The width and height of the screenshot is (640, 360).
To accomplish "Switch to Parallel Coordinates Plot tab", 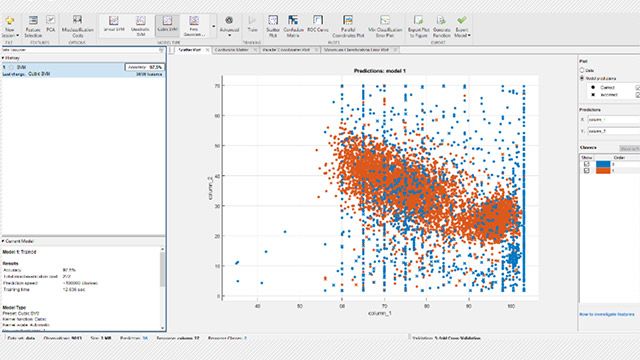I will 286,50.
